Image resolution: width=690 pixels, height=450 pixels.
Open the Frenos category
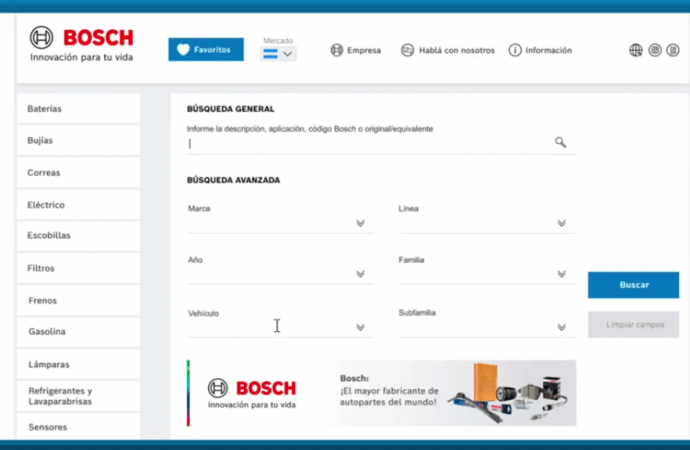(x=78, y=300)
